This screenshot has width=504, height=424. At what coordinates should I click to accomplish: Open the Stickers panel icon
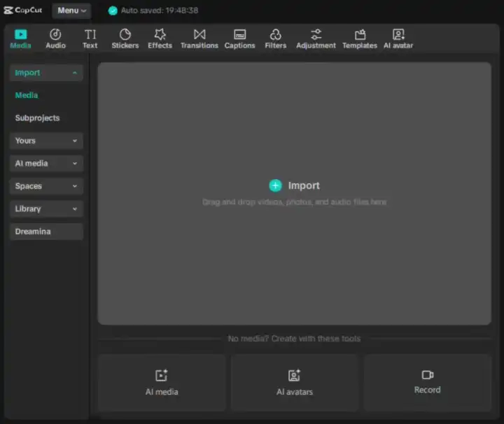click(x=125, y=34)
